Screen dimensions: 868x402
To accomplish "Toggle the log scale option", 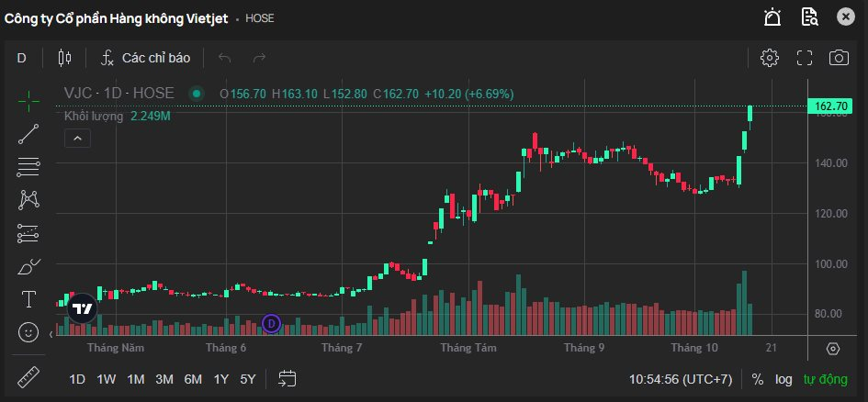I will pyautogui.click(x=783, y=379).
